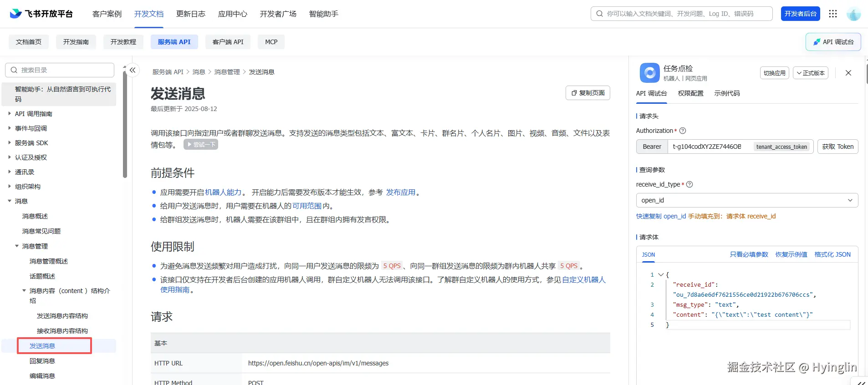Open 应用中心 in top navigation
Screen dimensions: 868x385
[233, 14]
